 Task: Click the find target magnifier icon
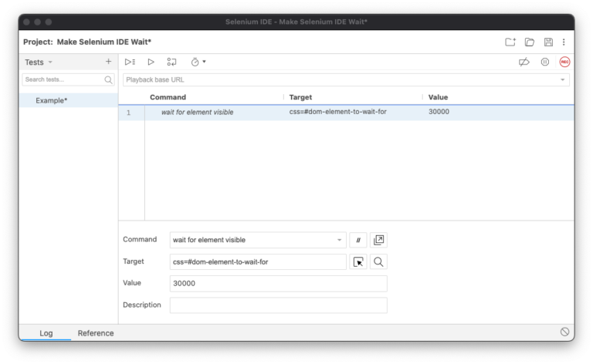click(x=378, y=262)
